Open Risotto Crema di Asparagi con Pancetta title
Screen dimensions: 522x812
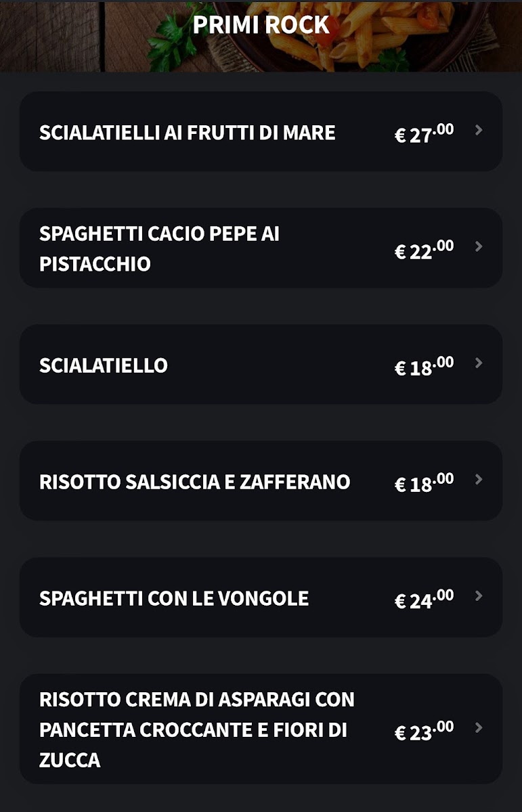pyautogui.click(x=196, y=729)
